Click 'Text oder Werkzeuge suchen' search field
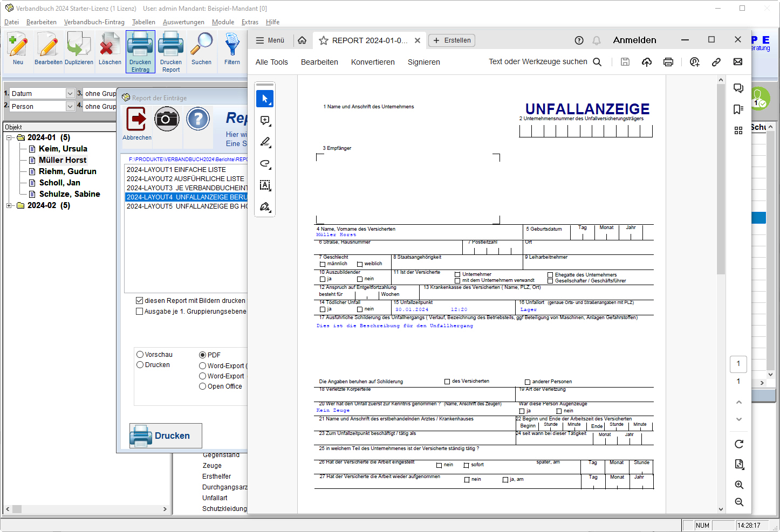The width and height of the screenshot is (780, 532). pyautogui.click(x=545, y=62)
